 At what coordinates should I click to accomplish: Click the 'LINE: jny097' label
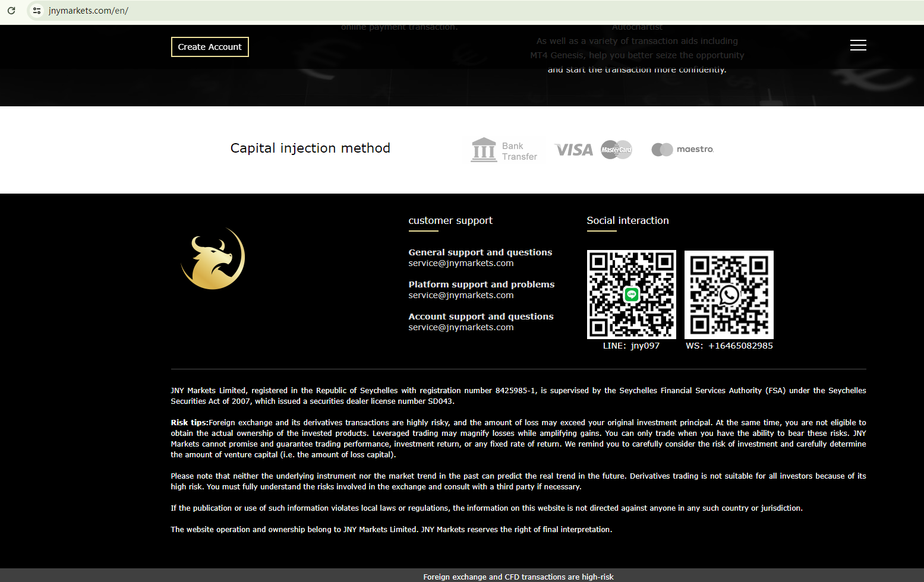coord(631,346)
